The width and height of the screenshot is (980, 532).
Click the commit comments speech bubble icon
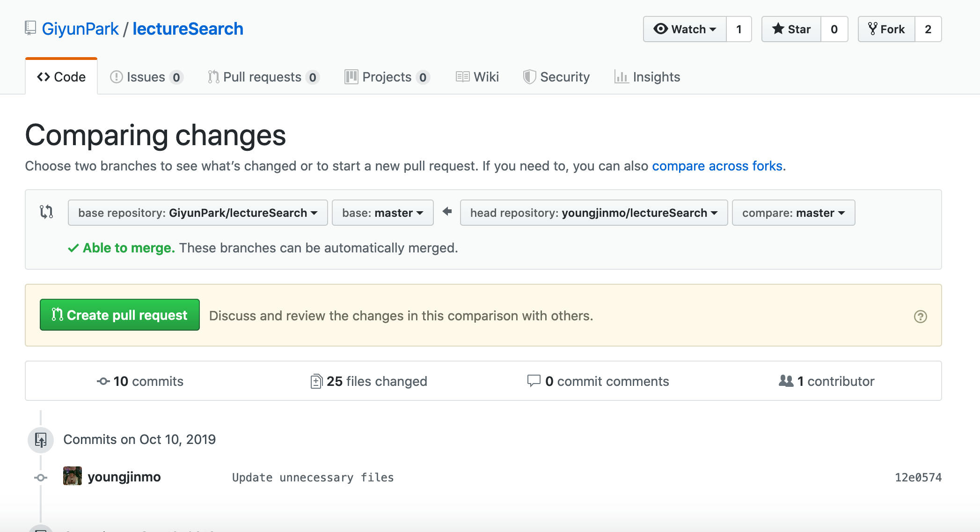(534, 380)
